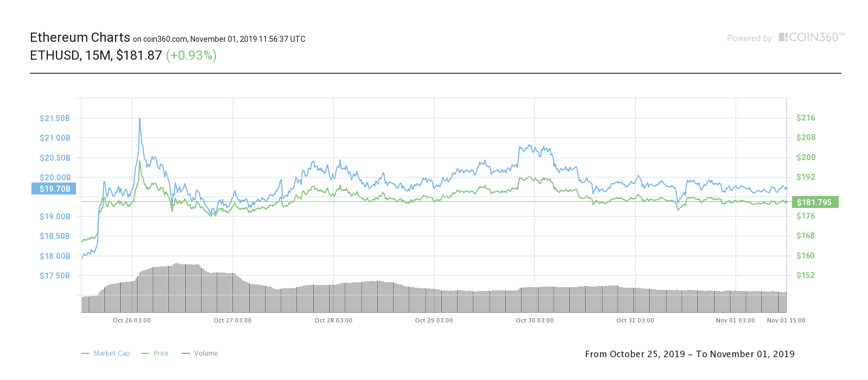This screenshot has width=868, height=380.
Task: Click the $176 price axis label
Action: coord(806,216)
